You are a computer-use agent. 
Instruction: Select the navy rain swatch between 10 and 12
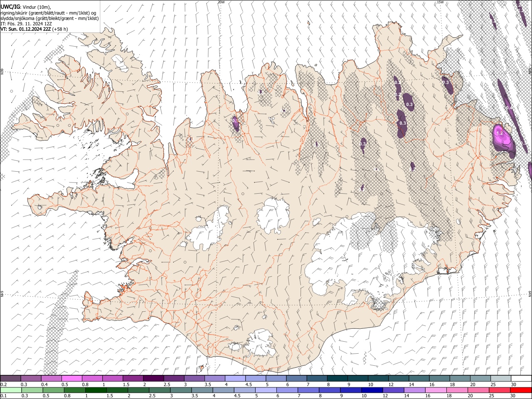(x=372, y=390)
